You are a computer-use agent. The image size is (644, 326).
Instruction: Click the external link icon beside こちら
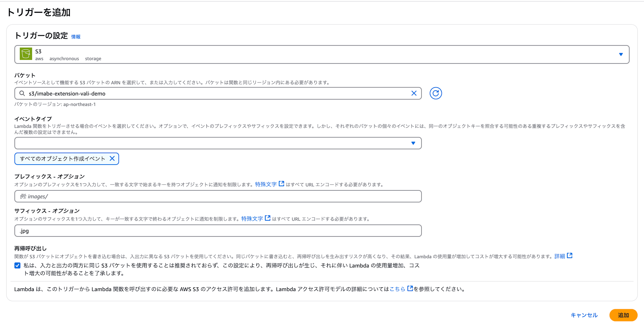pyautogui.click(x=410, y=288)
